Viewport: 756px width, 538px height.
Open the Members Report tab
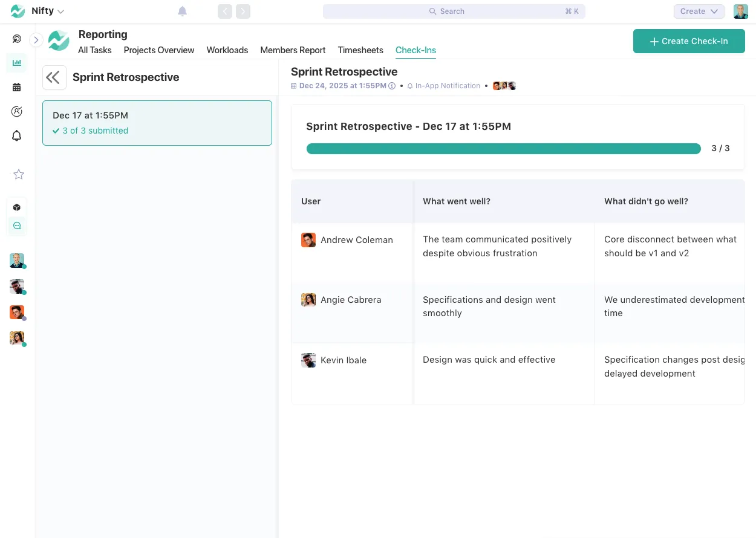click(x=293, y=50)
